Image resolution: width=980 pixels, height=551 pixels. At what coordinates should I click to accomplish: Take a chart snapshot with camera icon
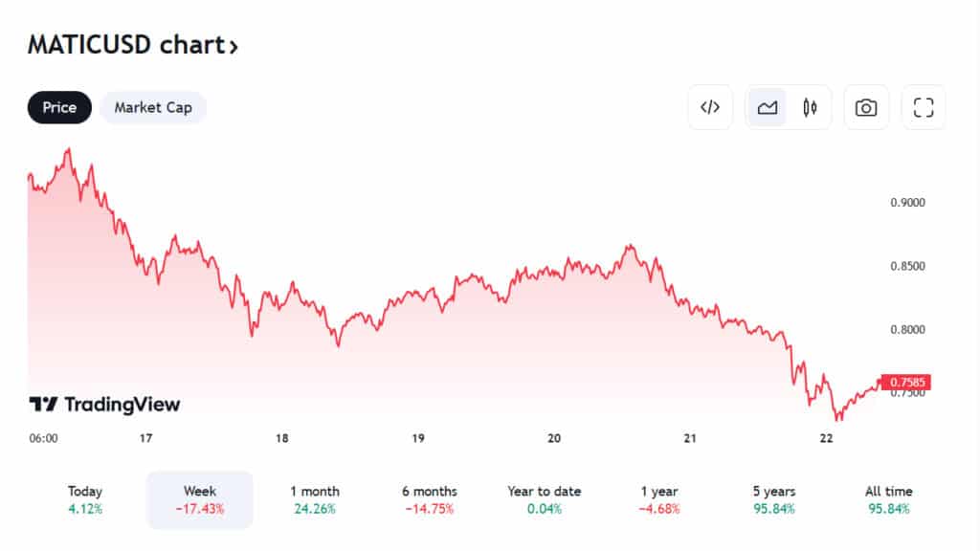click(865, 107)
